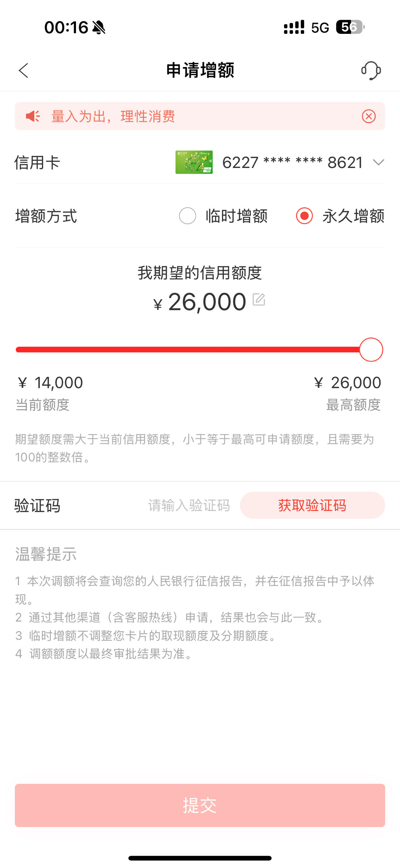This screenshot has width=400, height=868.
Task: Dismiss the rational spending notice banner
Action: point(369,116)
